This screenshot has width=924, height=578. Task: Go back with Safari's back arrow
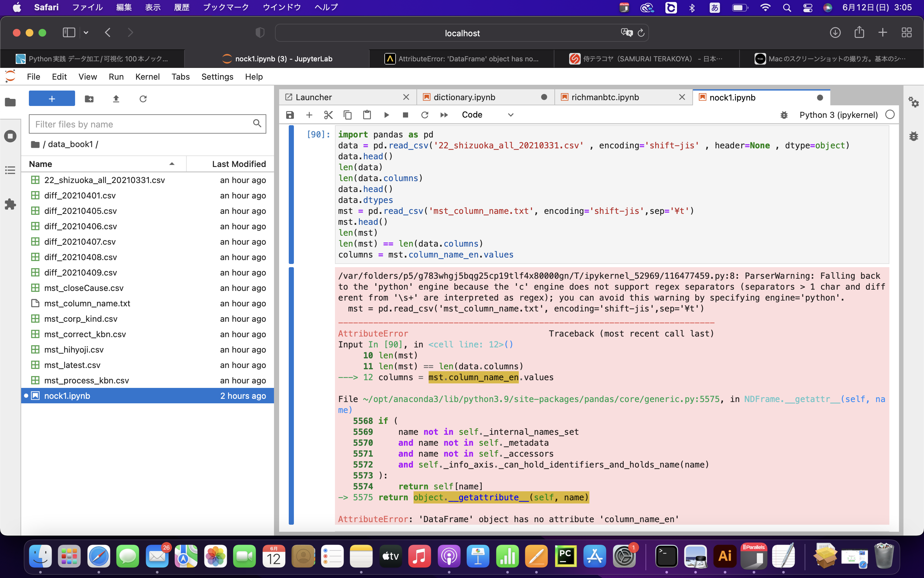click(x=108, y=32)
